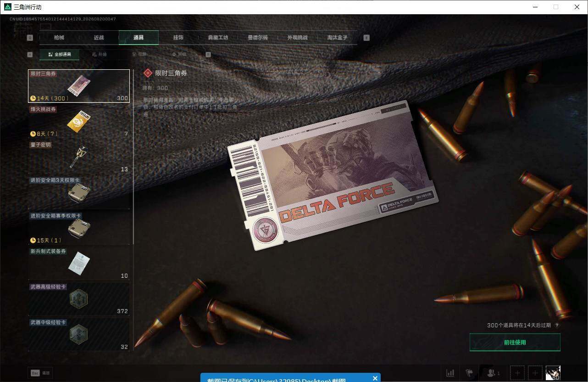
Task: Select the 进阶安全箱赛季权限卡 item
Action: coord(79,228)
